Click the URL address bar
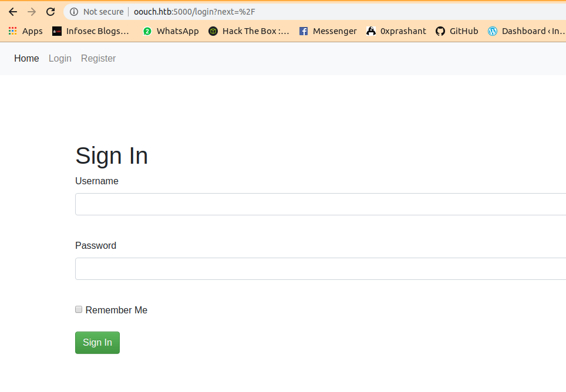Screen dimensions: 566x392 (x=352, y=12)
